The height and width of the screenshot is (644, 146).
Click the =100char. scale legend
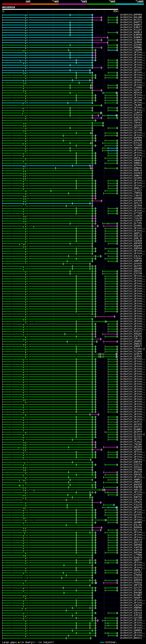(x=108, y=642)
